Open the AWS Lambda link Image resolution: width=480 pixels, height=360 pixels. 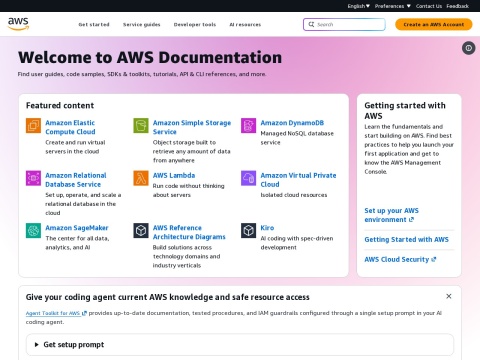pos(174,175)
